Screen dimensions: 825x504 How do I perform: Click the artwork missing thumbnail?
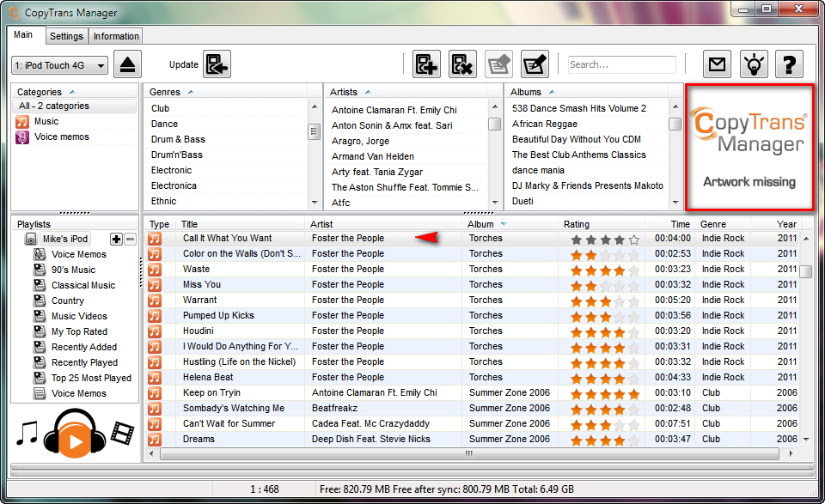pyautogui.click(x=749, y=148)
